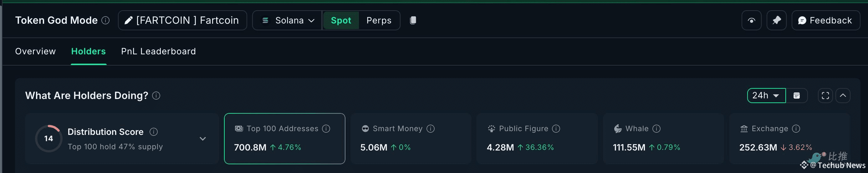Click the copy token address icon

[413, 21]
